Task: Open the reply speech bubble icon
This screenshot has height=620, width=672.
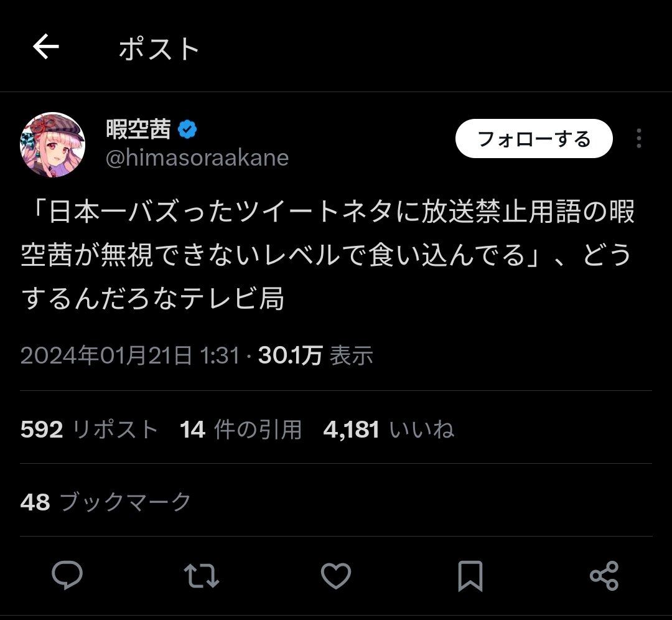Action: [67, 576]
